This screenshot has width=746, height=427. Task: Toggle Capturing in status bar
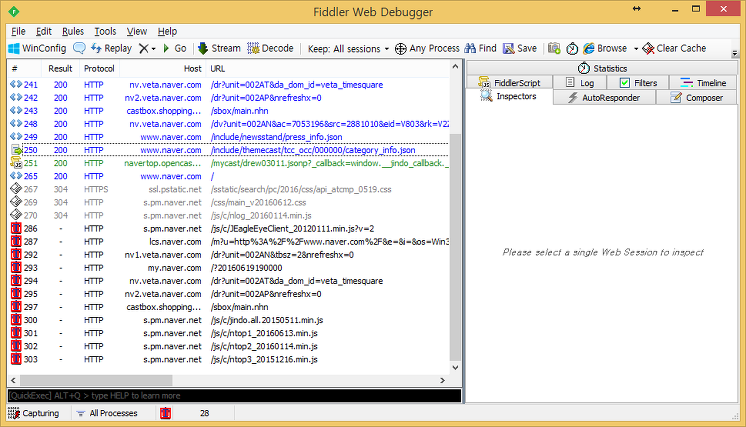34,413
